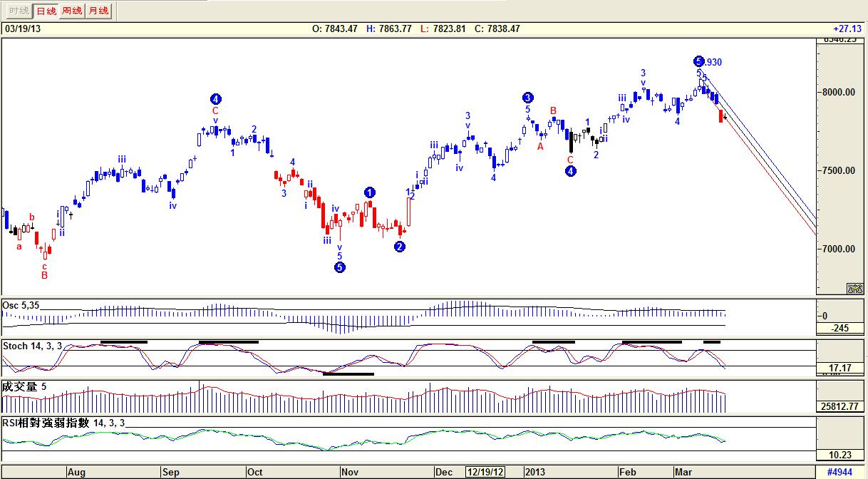The width and height of the screenshot is (868, 479).
Task: Switch to the 日线 daily chart tab
Action: [46, 11]
